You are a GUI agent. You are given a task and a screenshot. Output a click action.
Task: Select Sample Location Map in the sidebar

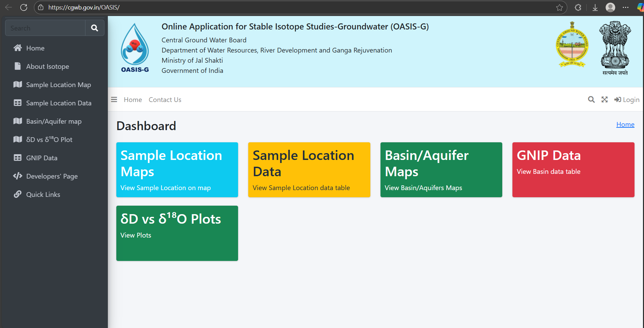tap(58, 84)
